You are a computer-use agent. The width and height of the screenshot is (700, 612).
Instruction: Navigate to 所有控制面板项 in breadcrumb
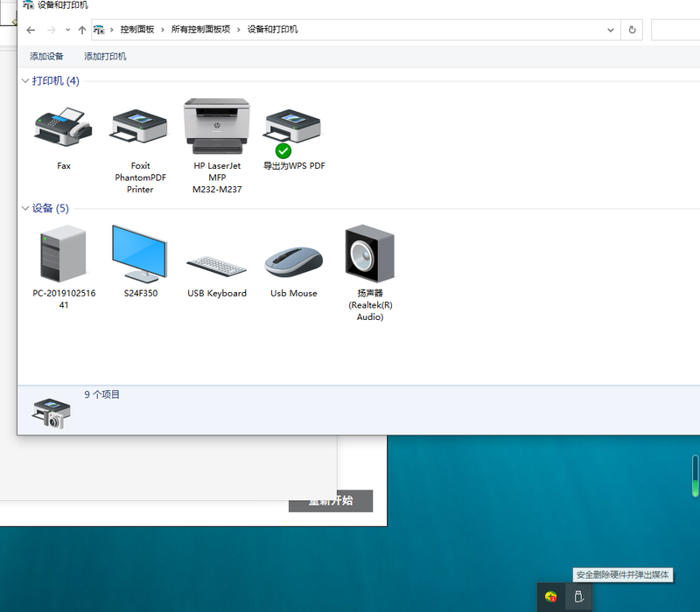[x=200, y=30]
